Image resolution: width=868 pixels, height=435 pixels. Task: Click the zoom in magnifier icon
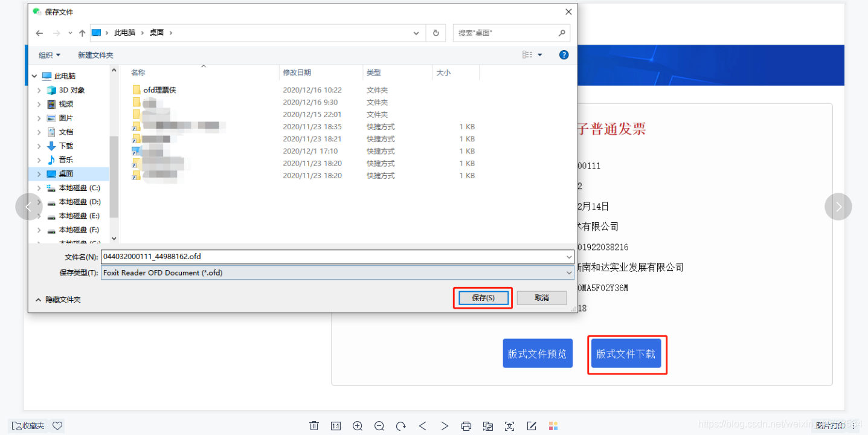(x=358, y=426)
